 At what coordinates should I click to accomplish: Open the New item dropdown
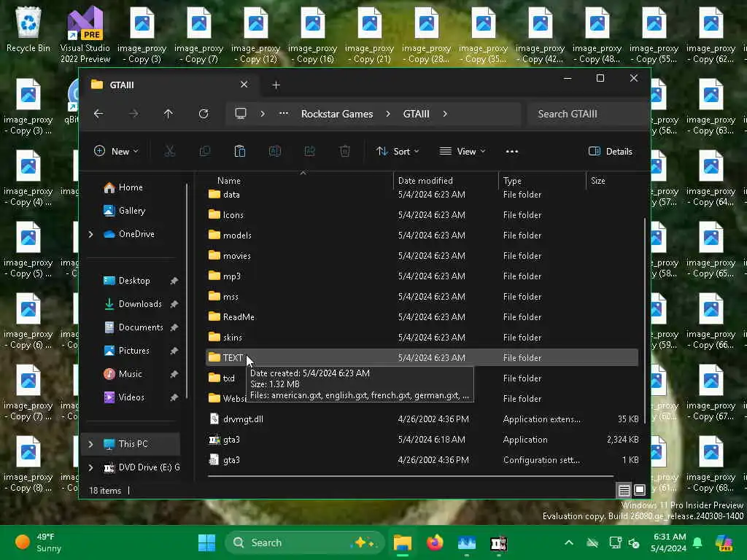pyautogui.click(x=116, y=152)
